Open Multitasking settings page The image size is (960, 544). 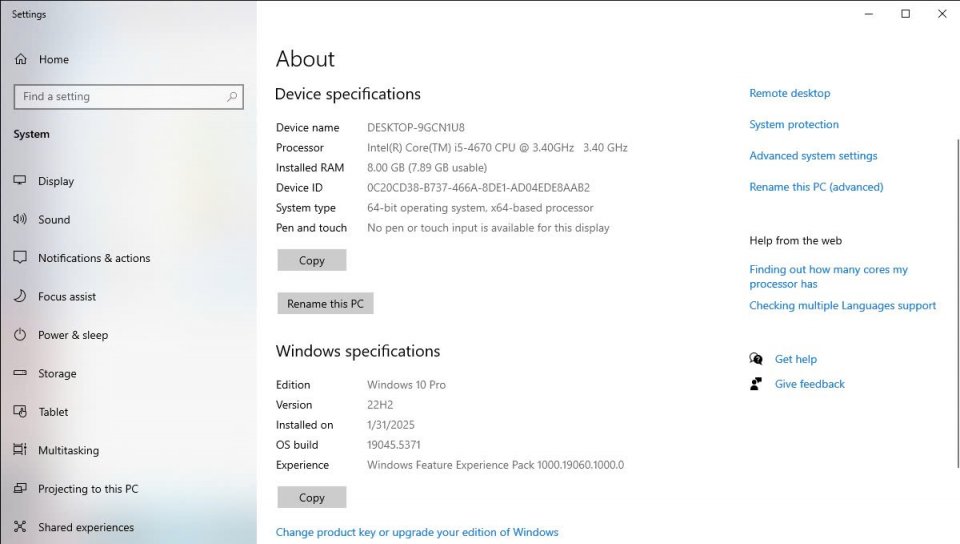68,451
